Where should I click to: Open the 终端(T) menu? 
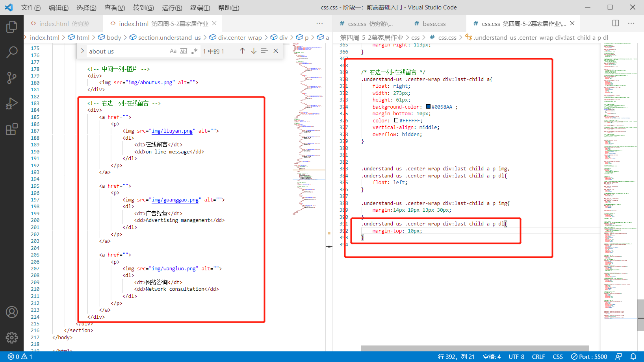pyautogui.click(x=200, y=7)
